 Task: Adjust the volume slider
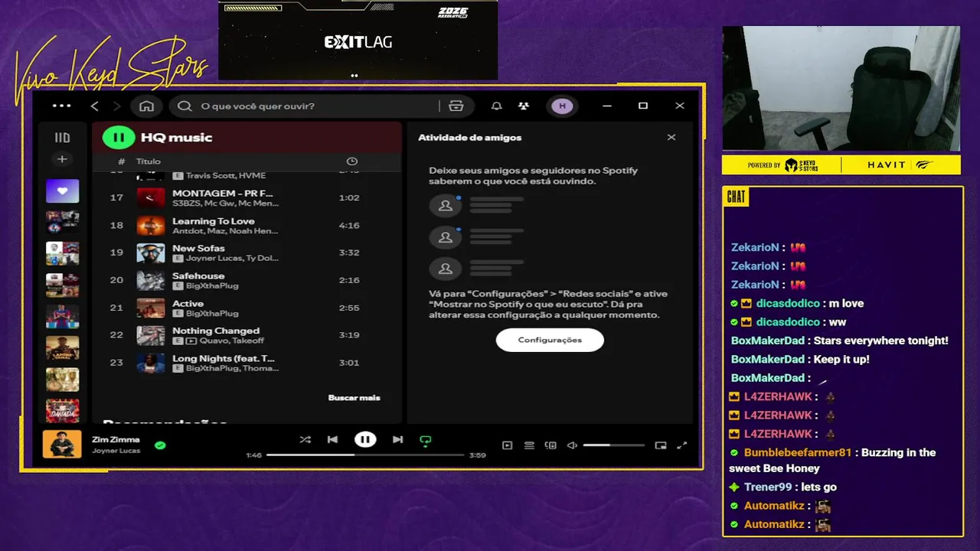pos(613,445)
